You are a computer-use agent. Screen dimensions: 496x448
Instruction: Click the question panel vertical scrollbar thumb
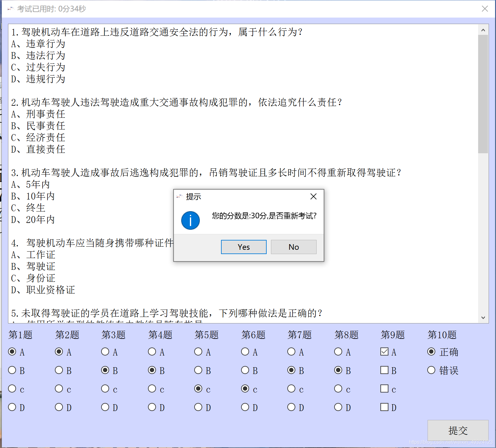coord(483,94)
